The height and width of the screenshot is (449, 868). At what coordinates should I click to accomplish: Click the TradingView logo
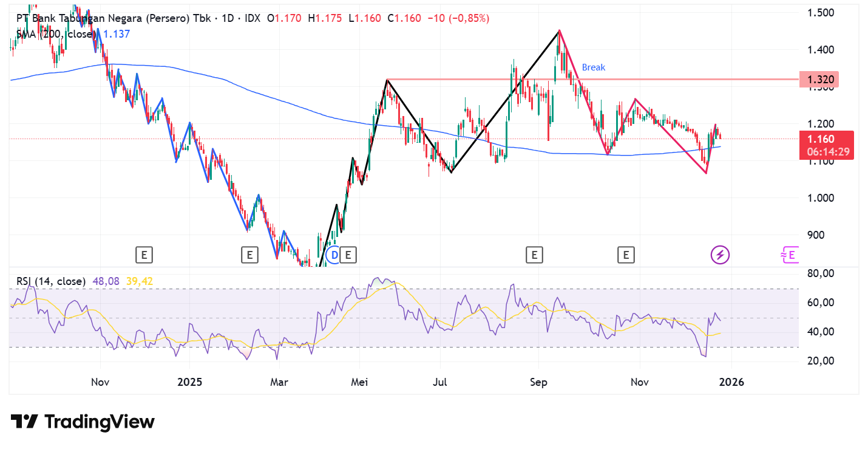(83, 422)
